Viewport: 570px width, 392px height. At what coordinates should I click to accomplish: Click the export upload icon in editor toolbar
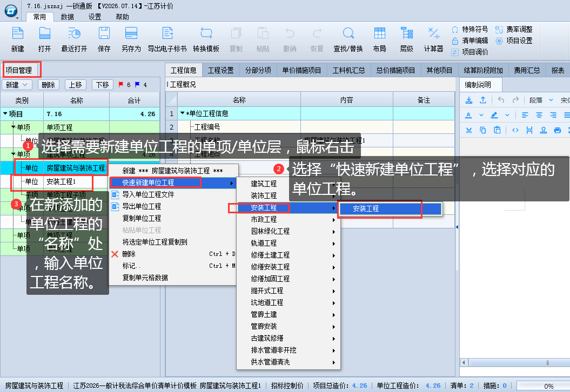point(483,100)
